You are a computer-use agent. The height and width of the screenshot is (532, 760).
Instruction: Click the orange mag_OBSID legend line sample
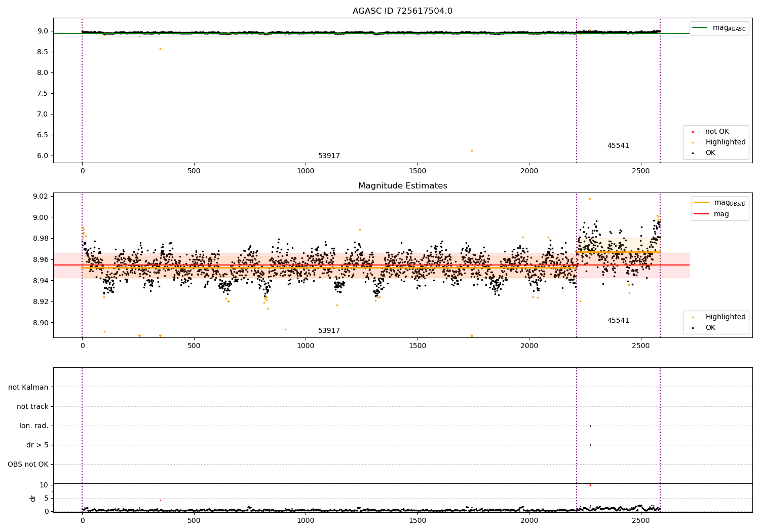click(701, 202)
